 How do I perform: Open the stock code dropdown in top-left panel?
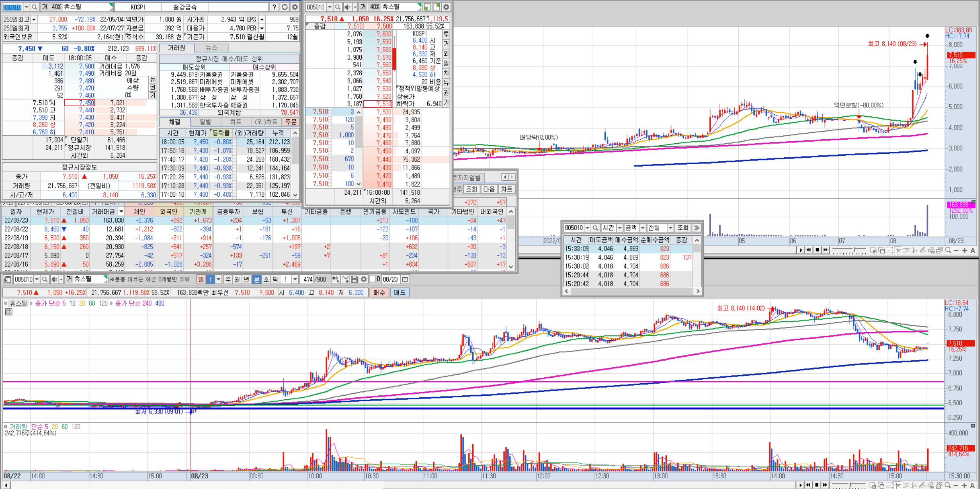tap(26, 7)
